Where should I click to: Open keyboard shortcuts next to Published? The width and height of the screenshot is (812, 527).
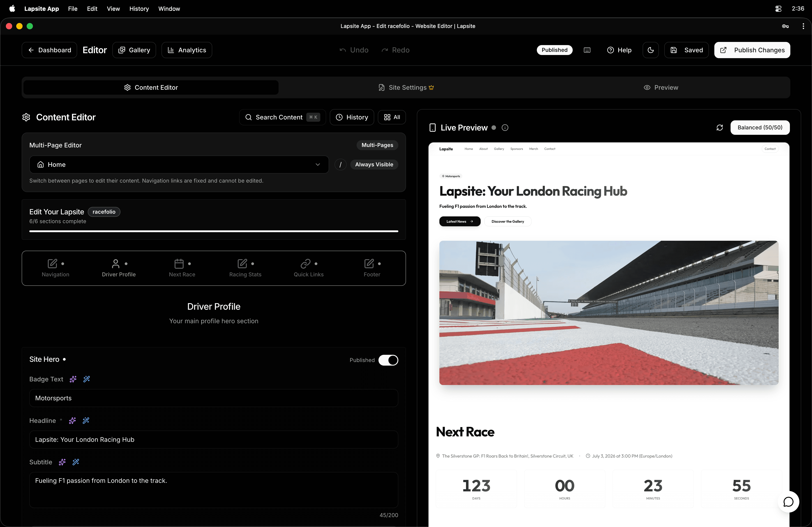point(586,50)
